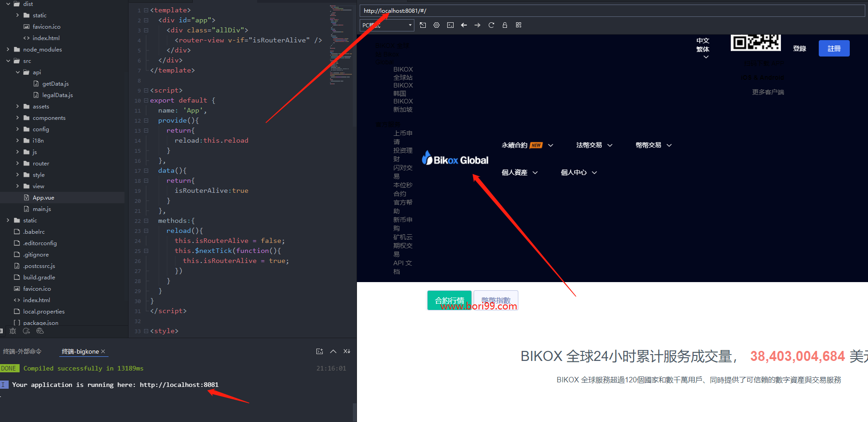Click the main.js file icon
The height and width of the screenshot is (422, 868).
(26, 209)
